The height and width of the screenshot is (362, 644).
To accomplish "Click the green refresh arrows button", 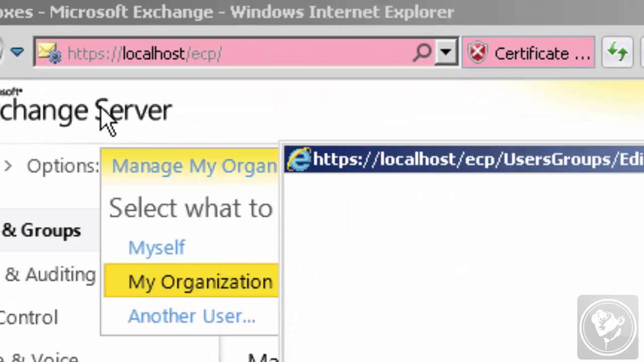I will tap(617, 52).
